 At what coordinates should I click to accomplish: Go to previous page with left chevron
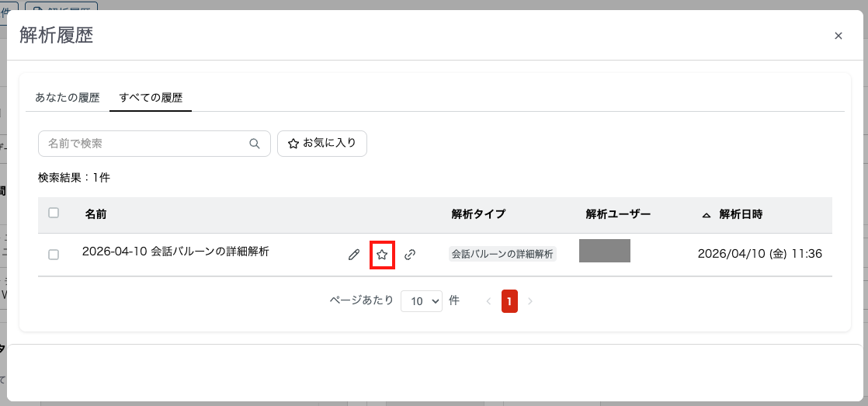tap(488, 301)
